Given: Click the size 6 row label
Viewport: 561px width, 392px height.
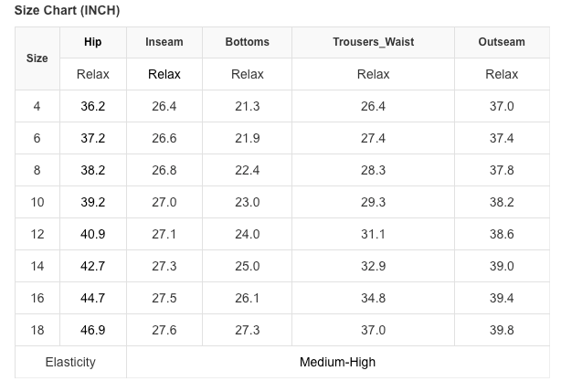Looking at the screenshot, I should (37, 138).
